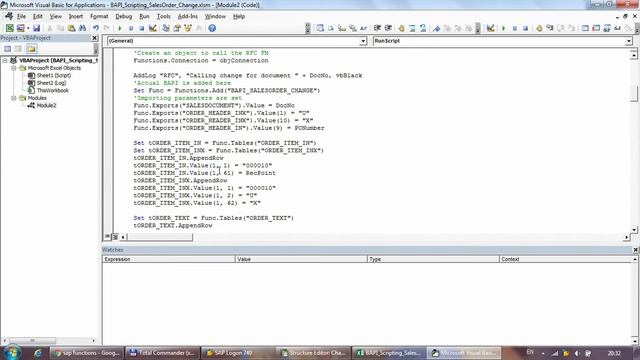Close the Project panel
The height and width of the screenshot is (360, 640).
coord(95,38)
